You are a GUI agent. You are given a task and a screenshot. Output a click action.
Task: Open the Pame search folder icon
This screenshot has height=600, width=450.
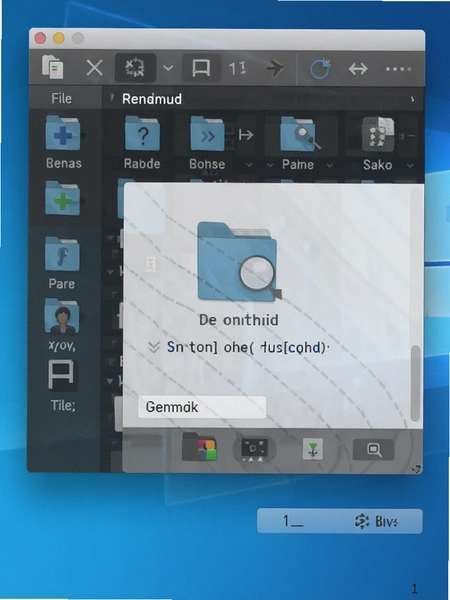coord(300,134)
